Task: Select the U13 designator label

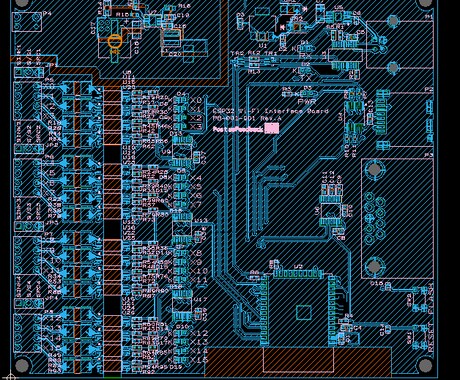Action: pos(201,221)
